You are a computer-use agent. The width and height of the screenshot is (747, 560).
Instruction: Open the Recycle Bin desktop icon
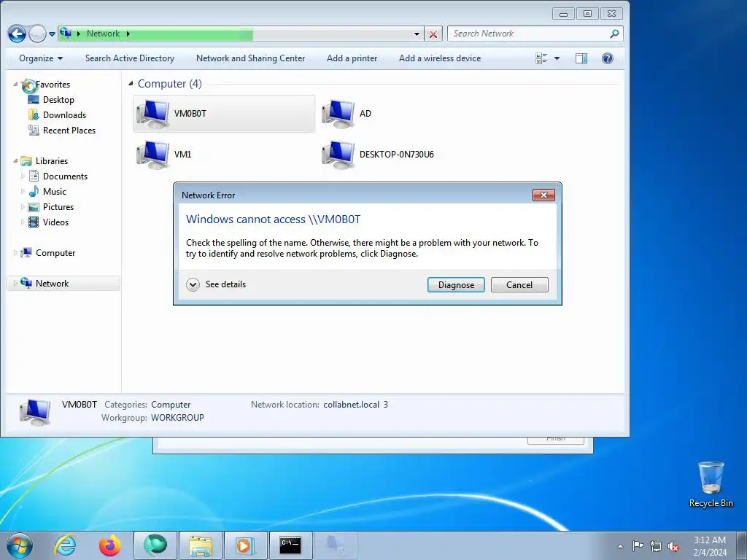coord(711,484)
